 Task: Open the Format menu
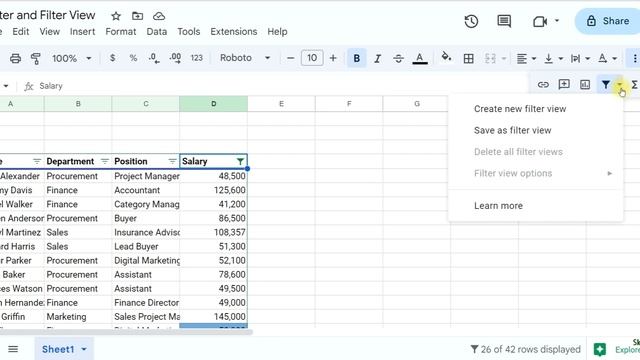point(121,32)
